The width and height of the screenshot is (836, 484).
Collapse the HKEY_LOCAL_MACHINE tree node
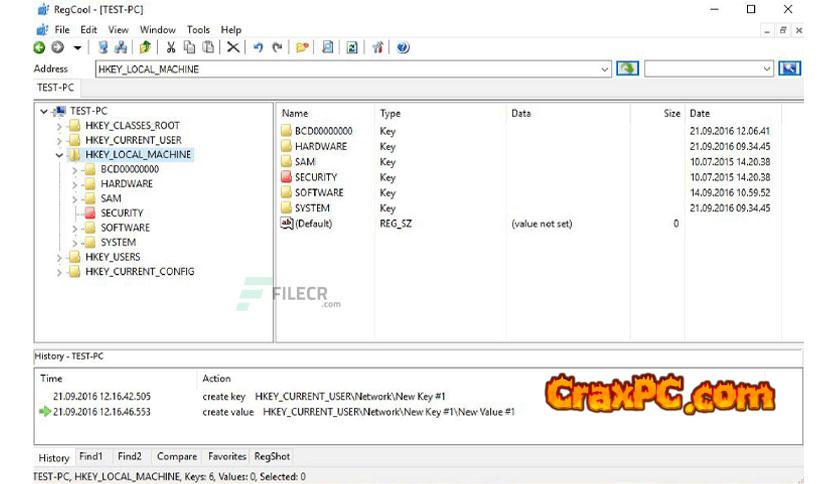(59, 155)
